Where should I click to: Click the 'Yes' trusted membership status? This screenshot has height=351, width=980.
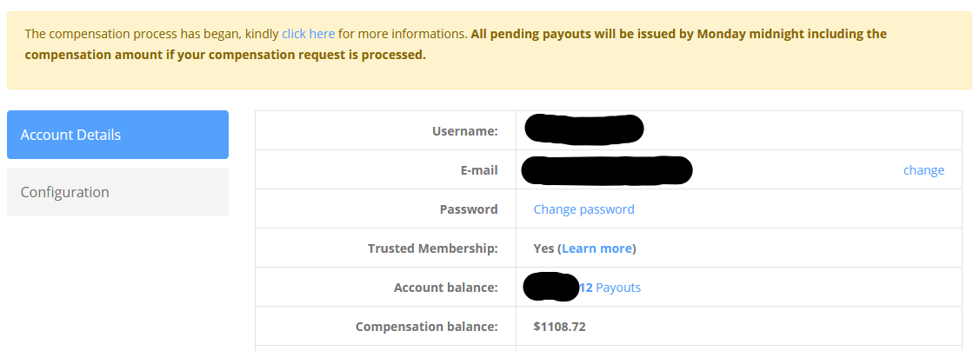[543, 248]
